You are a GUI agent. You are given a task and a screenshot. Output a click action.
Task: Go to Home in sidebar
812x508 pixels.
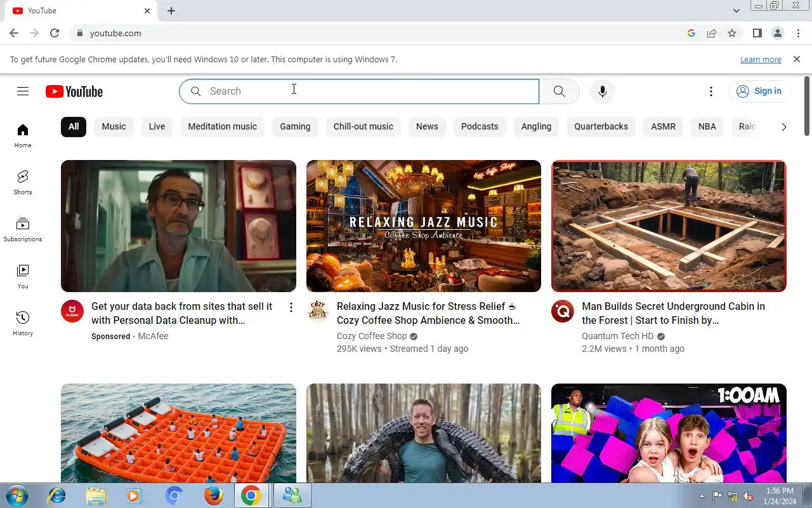coord(23,135)
